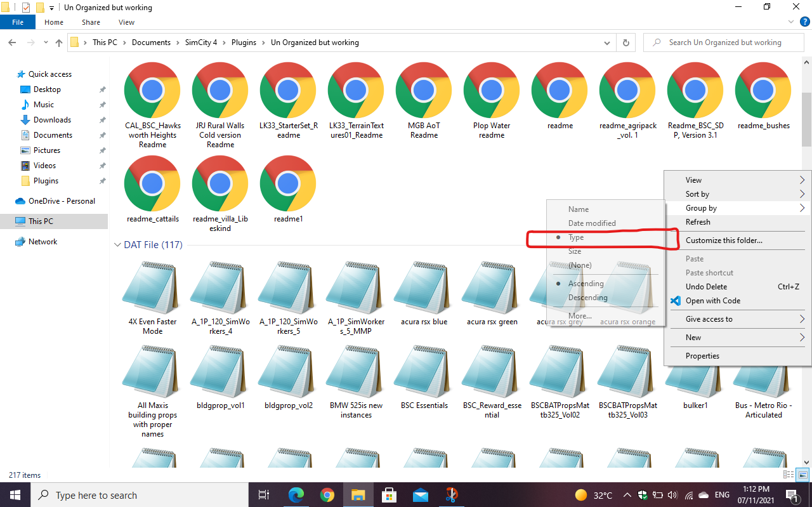The height and width of the screenshot is (507, 812).
Task: Select Bus - Metro Rio - Articulated file
Action: (763, 381)
